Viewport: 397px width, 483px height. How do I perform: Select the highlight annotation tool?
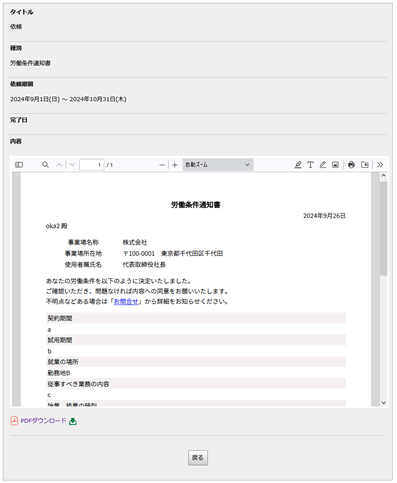298,165
